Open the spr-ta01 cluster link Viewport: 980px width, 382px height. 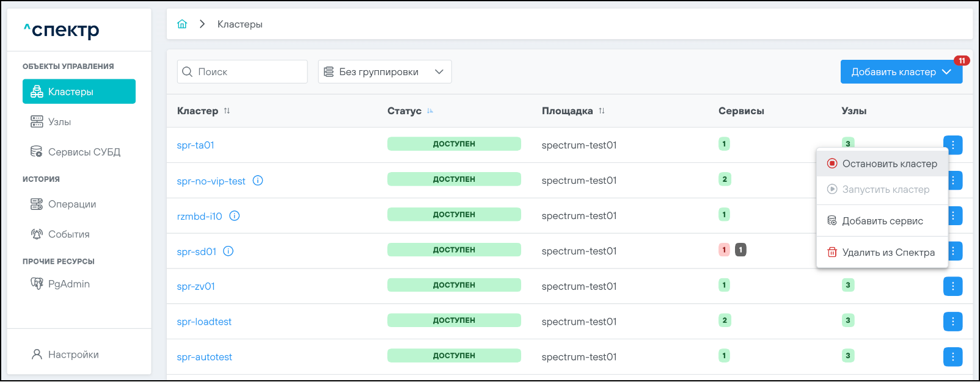tap(196, 145)
